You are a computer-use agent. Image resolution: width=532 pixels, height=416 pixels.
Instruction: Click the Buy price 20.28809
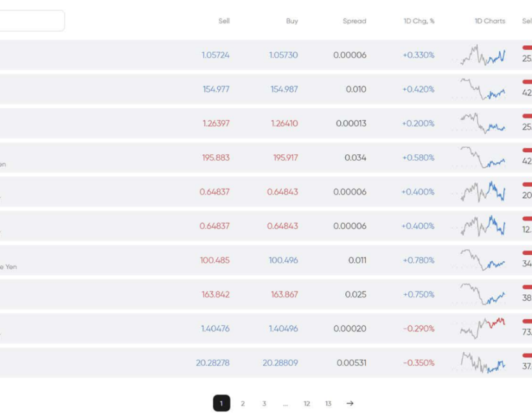(x=280, y=363)
